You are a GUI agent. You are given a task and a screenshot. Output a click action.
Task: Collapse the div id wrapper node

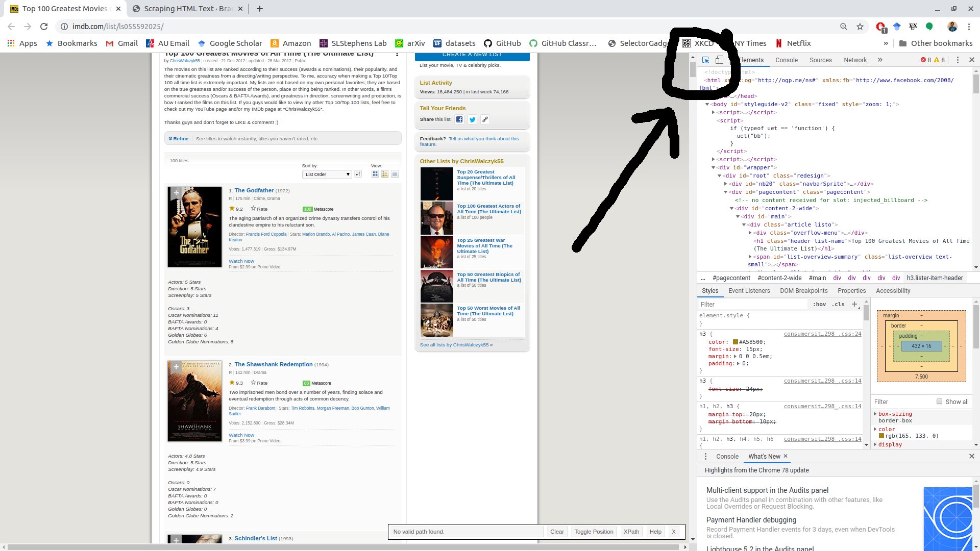point(714,167)
